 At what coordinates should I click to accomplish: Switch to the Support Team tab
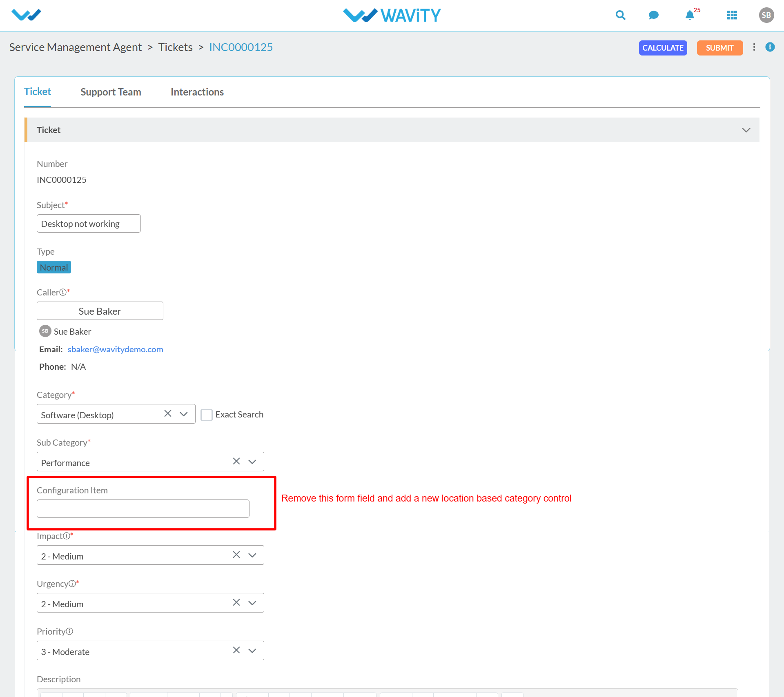[111, 92]
